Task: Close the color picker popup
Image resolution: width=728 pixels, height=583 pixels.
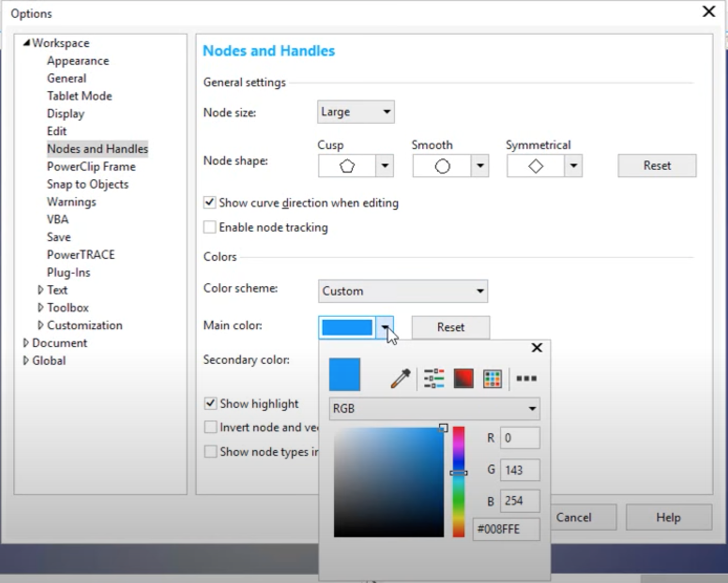Action: [537, 348]
